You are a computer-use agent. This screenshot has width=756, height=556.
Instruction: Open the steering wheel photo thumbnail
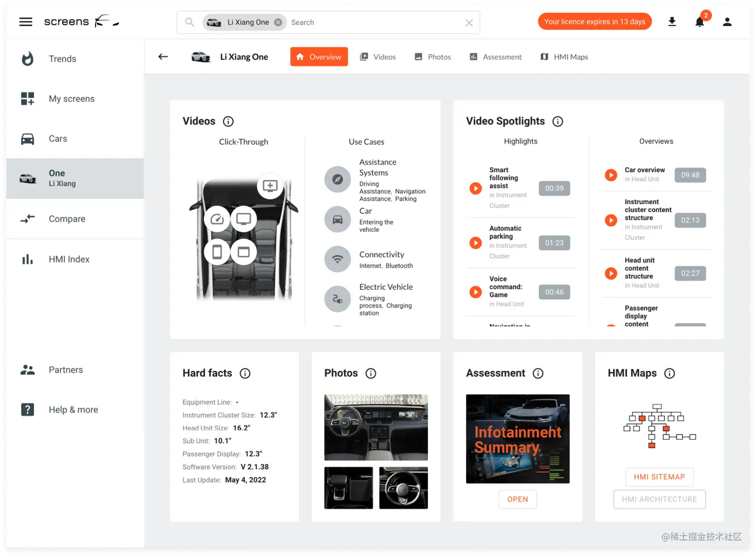(x=403, y=488)
